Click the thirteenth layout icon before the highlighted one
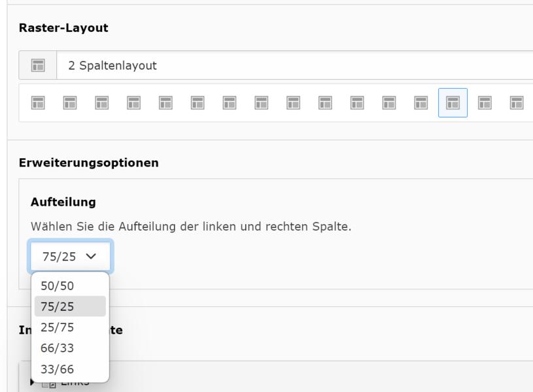 421,103
